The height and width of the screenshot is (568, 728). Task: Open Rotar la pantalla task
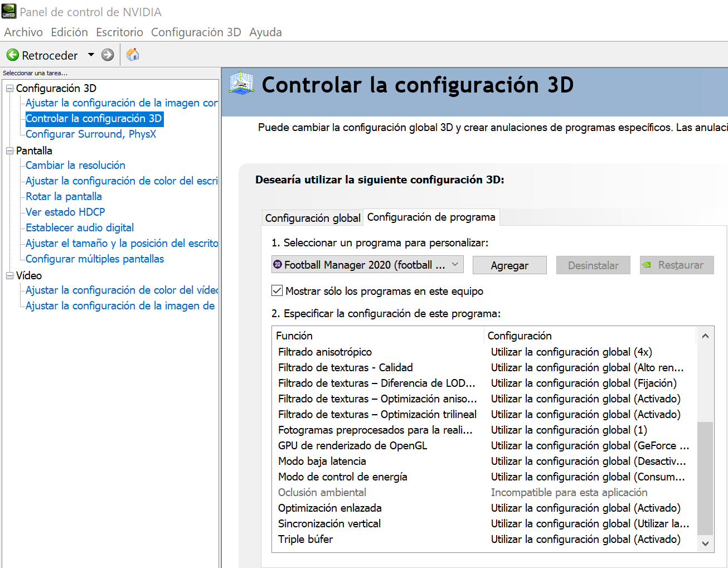[x=64, y=196]
